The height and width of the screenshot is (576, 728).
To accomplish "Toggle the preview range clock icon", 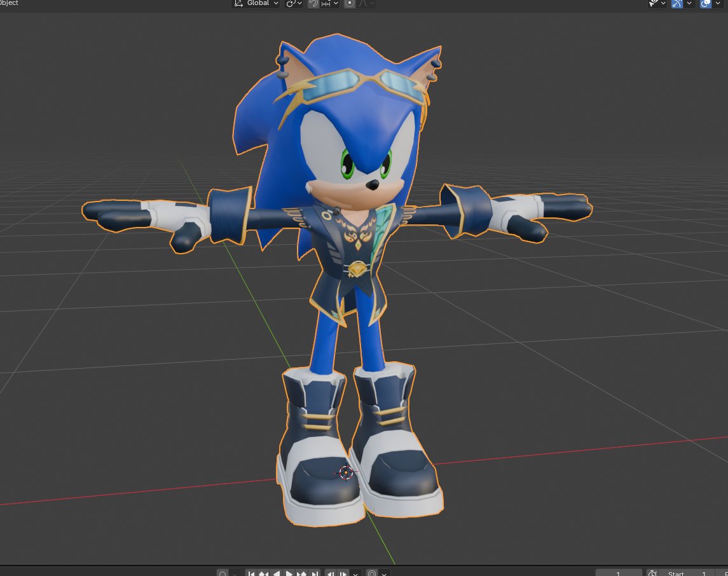I will coord(652,573).
